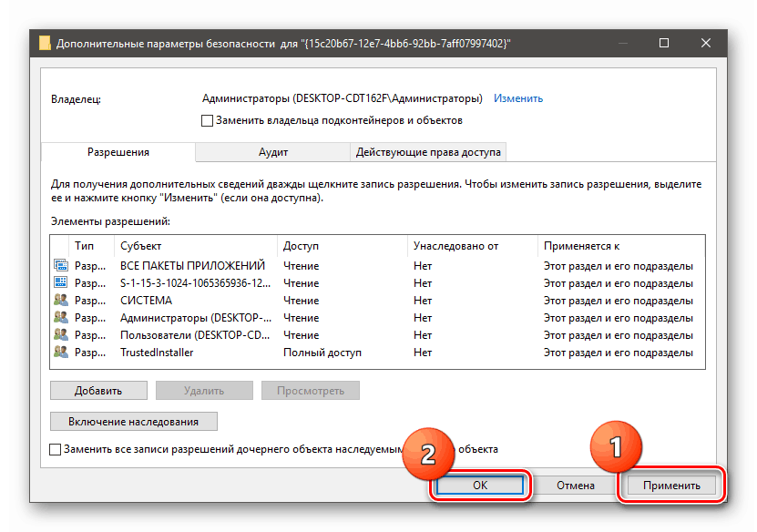This screenshot has width=757, height=532.
Task: Click the icon of the ВСЕ ПАКЕТЫ ПРИЛОЖЕНИЙ row
Action: coord(61,265)
